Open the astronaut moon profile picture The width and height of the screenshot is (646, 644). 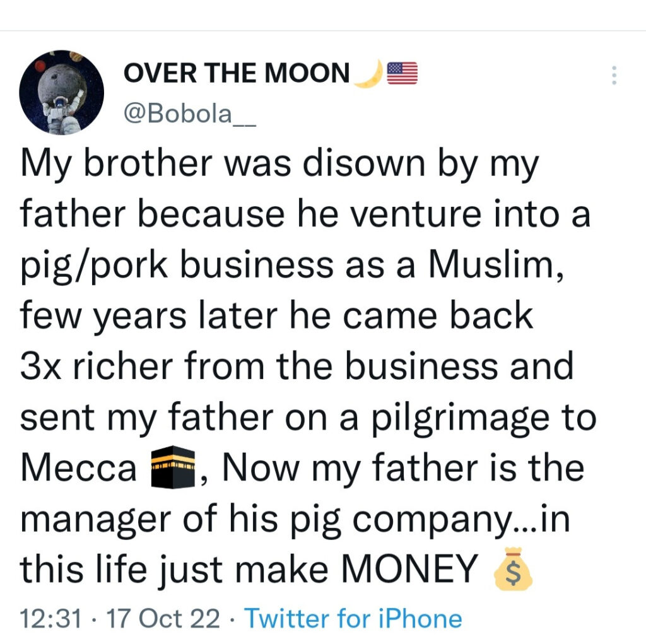click(x=62, y=92)
